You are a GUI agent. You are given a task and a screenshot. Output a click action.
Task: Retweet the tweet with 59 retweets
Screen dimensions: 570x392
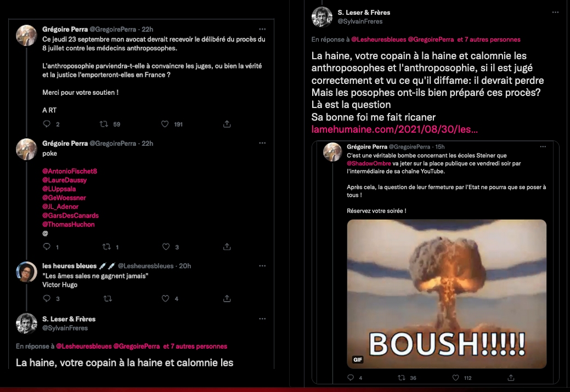click(x=104, y=124)
